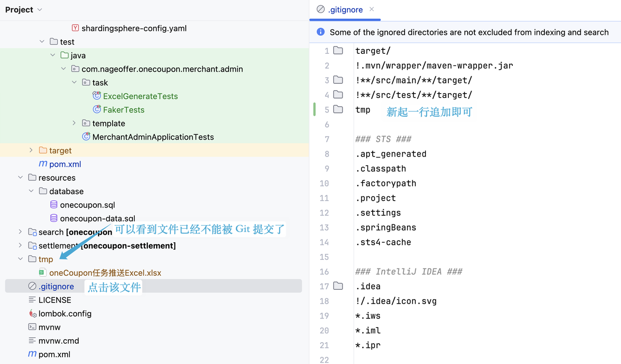Open ExcelGenerateTests class

coord(140,96)
